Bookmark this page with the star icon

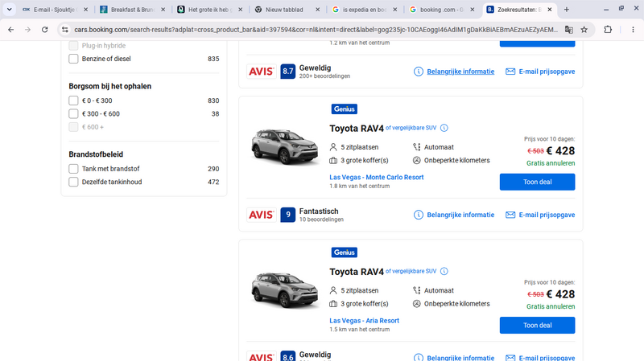click(584, 30)
